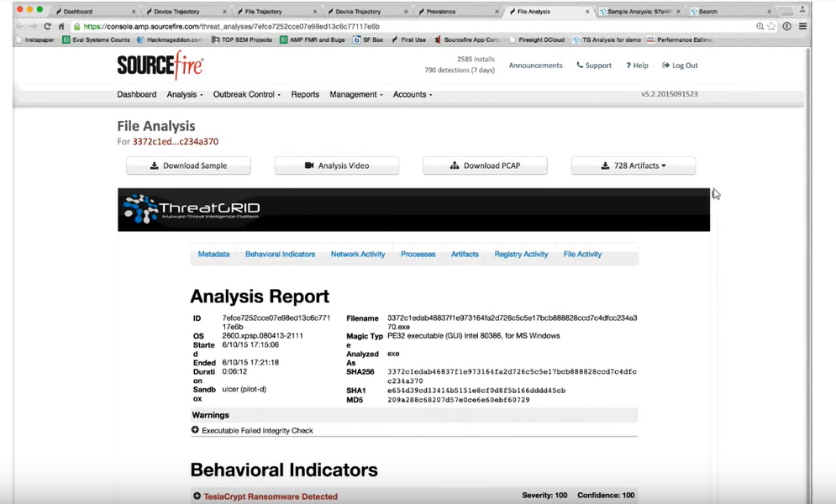Jump to the Artifacts section tab

465,255
